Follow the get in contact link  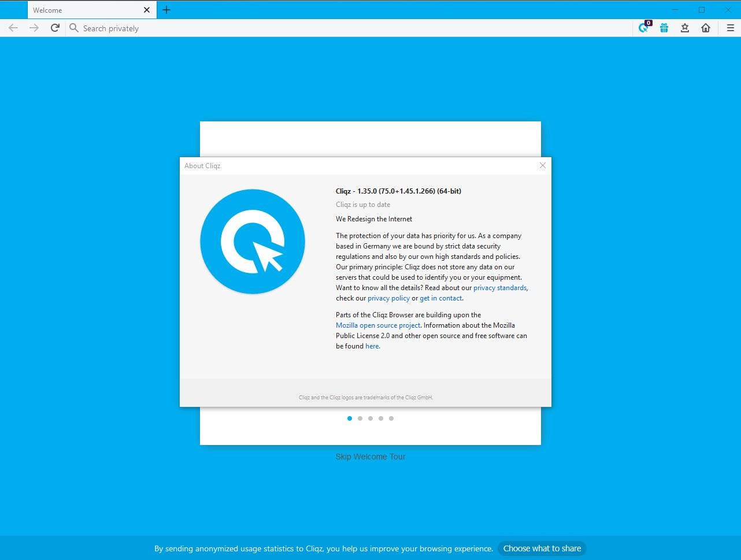440,298
